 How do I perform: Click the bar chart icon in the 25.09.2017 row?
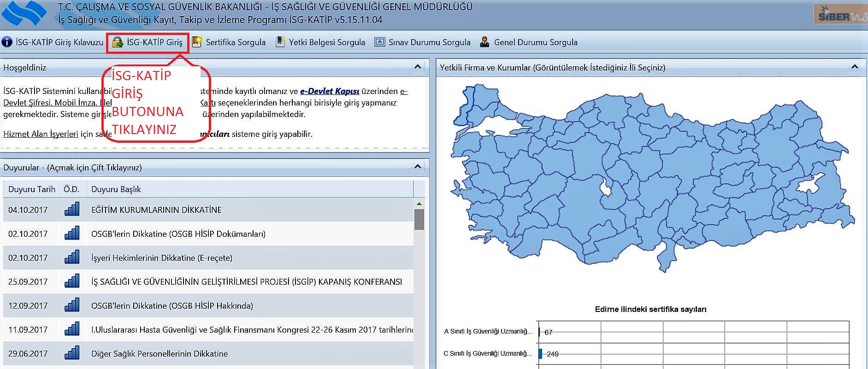click(72, 281)
